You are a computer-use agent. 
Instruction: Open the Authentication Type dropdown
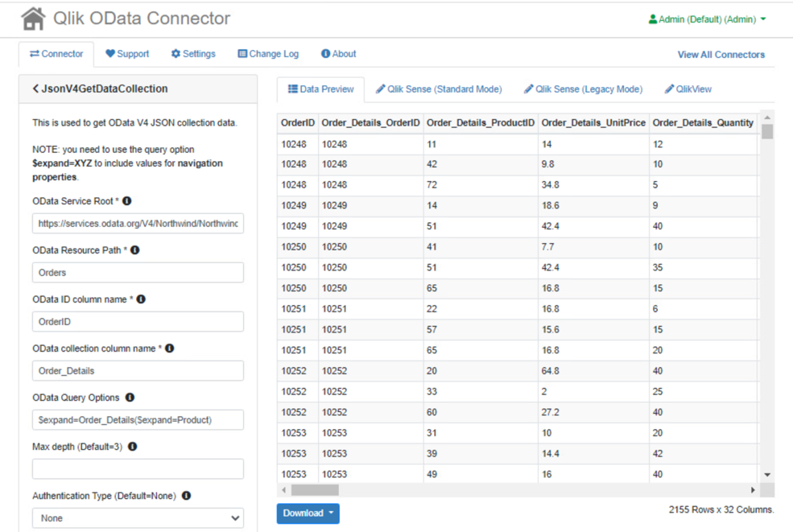pyautogui.click(x=138, y=518)
